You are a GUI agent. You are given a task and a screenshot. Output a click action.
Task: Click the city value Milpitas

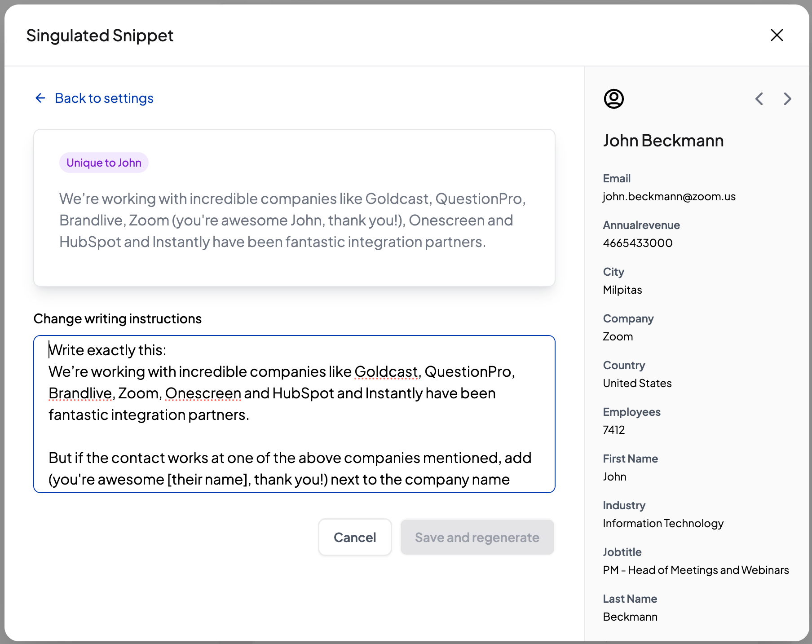tap(622, 290)
